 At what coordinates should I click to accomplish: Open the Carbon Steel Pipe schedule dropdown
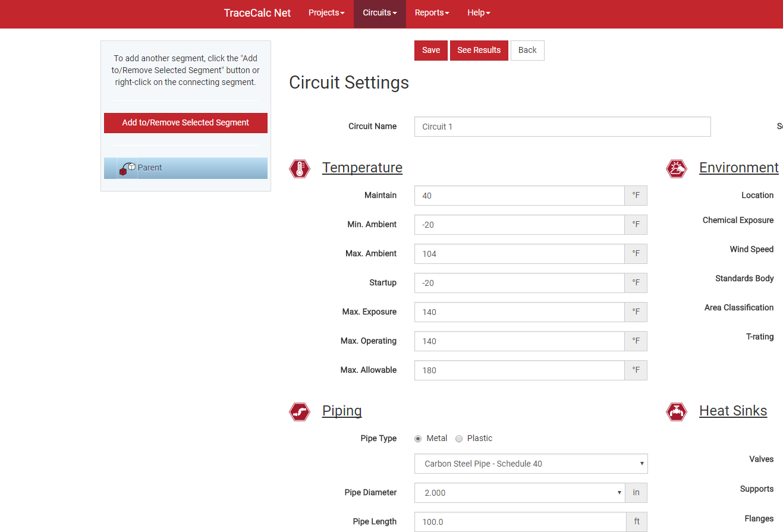pos(530,464)
